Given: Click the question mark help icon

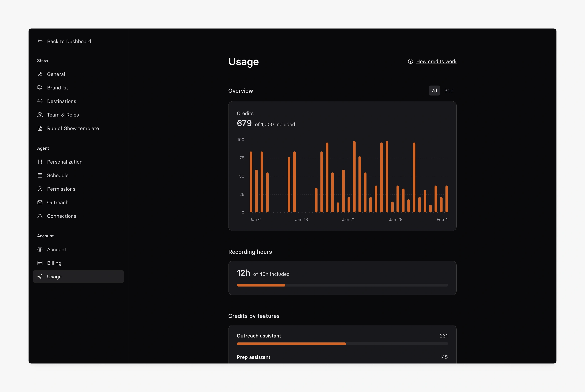Looking at the screenshot, I should 410,61.
